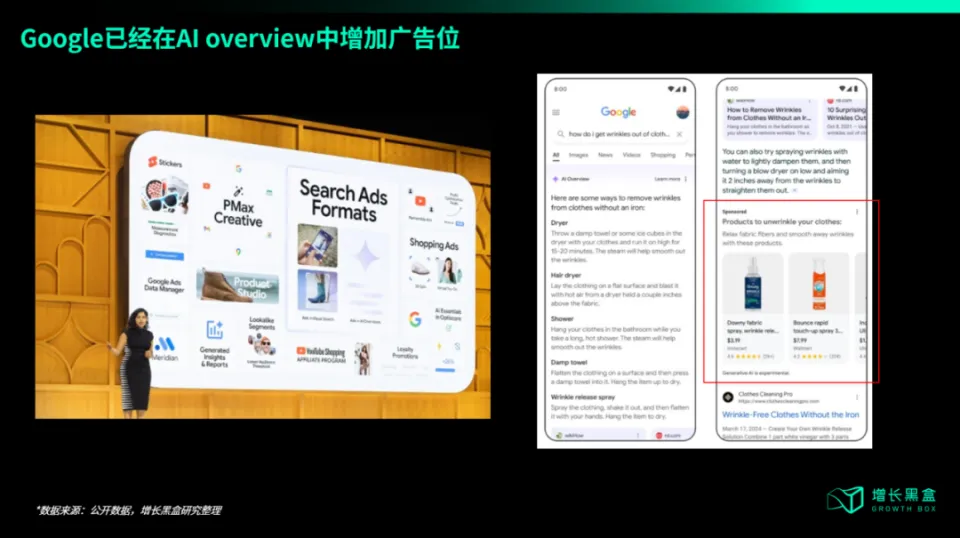Click the Generated Insights & Reports chart icon
The height and width of the screenshot is (538, 960).
(214, 330)
